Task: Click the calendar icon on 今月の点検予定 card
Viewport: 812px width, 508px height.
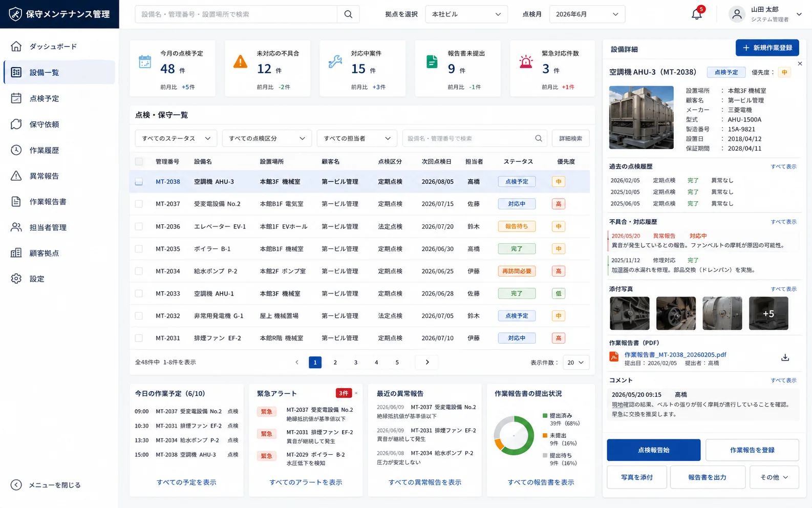Action: (145, 62)
